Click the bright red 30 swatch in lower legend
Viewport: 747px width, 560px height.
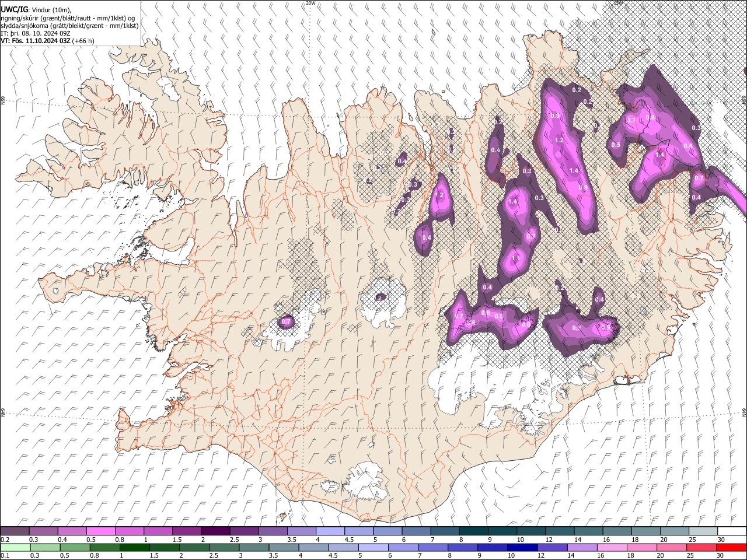tap(732, 547)
